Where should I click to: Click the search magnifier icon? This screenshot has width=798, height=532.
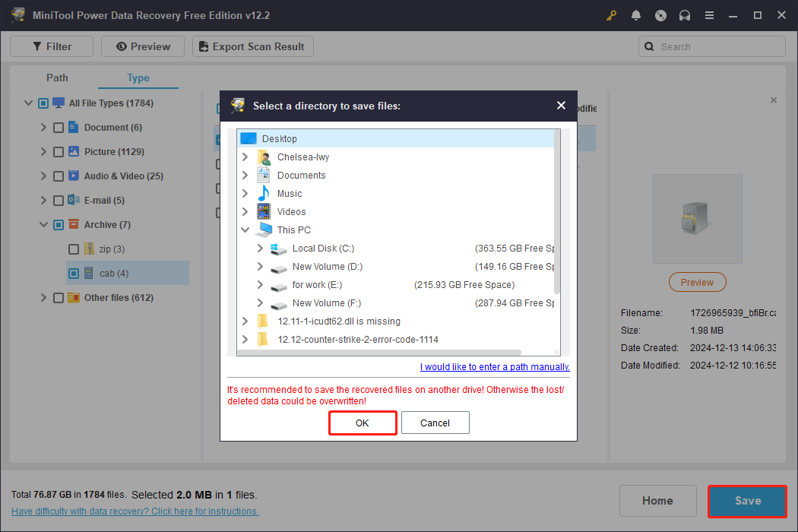[x=649, y=46]
